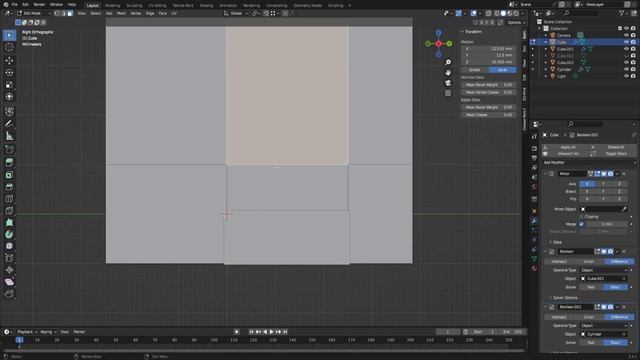
Task: Select the Bevel tool
Action: point(9,187)
